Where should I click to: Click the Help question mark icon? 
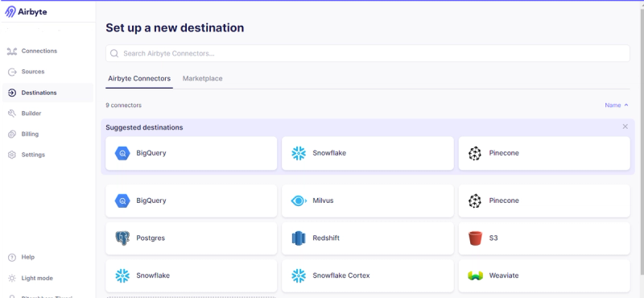[x=12, y=257]
